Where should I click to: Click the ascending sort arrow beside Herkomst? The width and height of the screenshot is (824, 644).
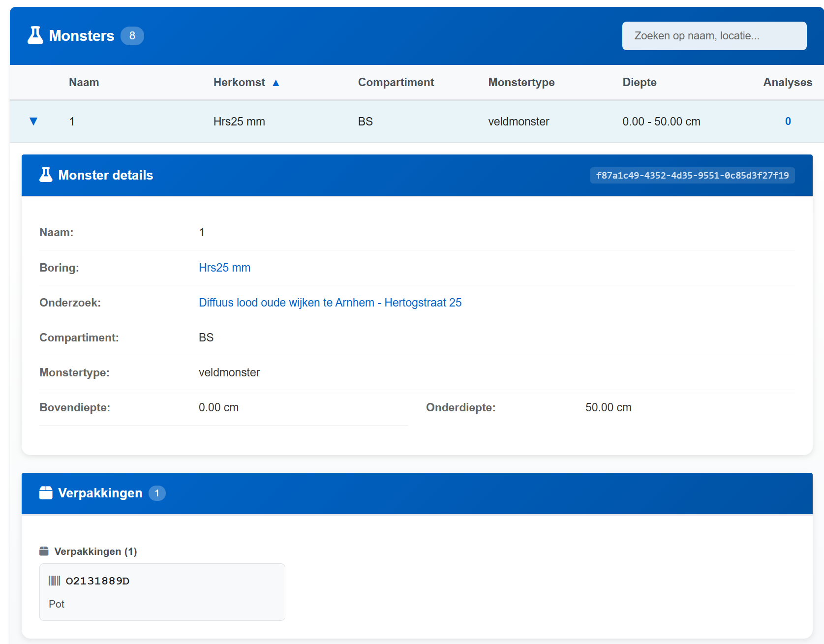[x=276, y=83]
